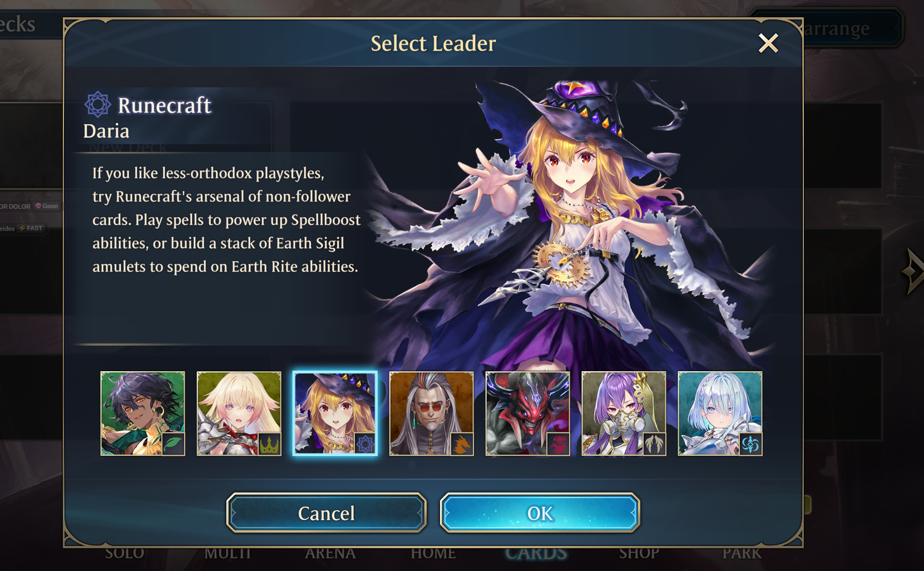Image resolution: width=924 pixels, height=571 pixels.
Task: Pick the Dragoncraft leader with sunglasses
Action: coord(431,414)
